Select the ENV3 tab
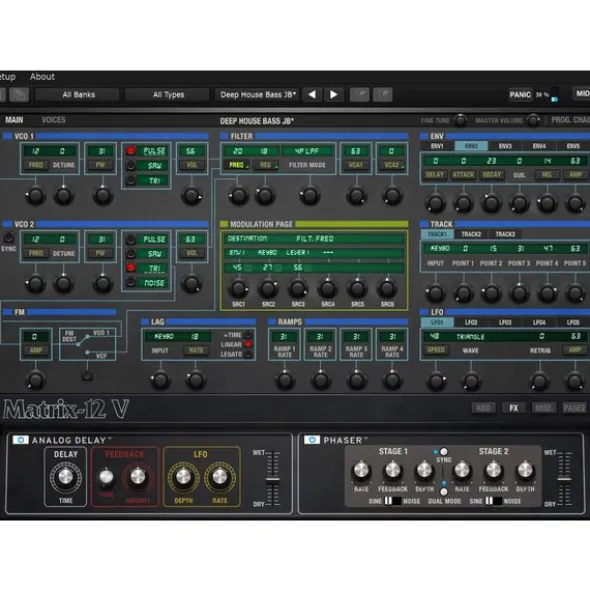Image resolution: width=590 pixels, height=591 pixels. [x=505, y=146]
